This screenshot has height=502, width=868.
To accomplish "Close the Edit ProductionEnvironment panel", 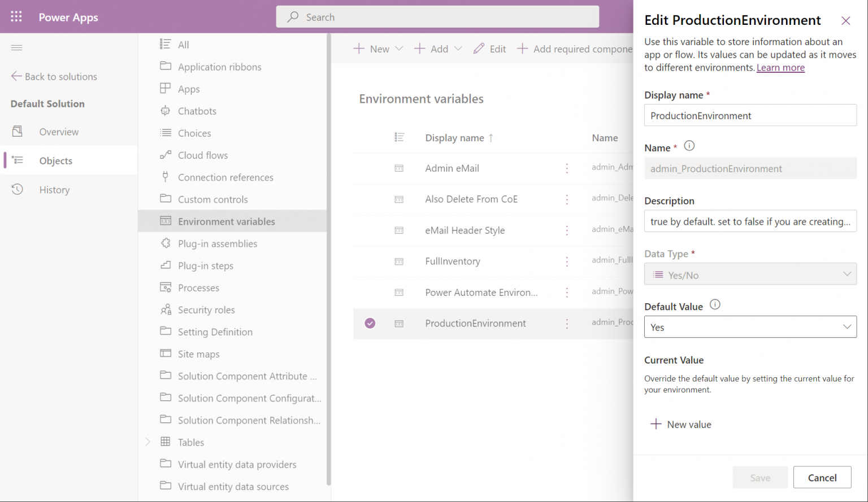I will point(845,21).
